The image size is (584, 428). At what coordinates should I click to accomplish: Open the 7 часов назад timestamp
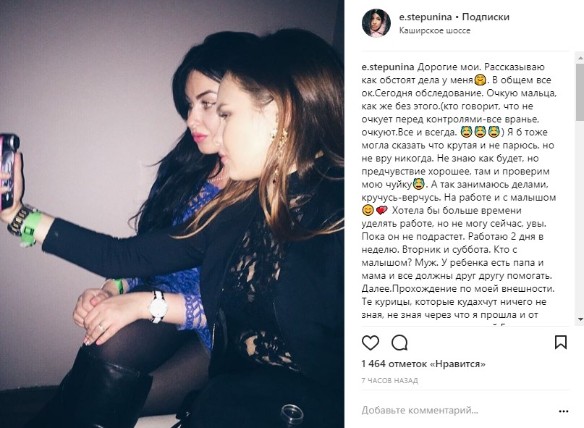[x=390, y=380]
